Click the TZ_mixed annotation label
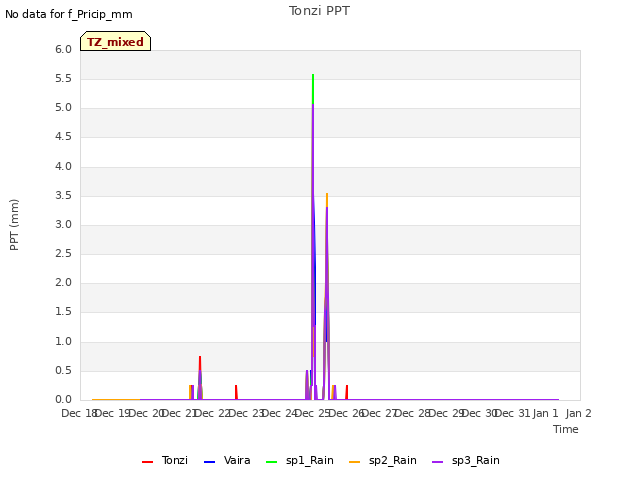 click(116, 41)
